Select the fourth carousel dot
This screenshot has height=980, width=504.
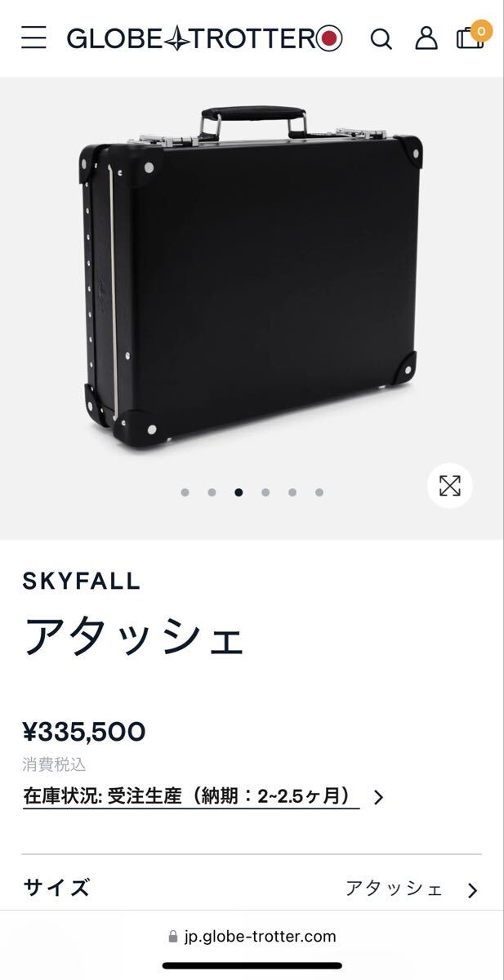coord(265,492)
